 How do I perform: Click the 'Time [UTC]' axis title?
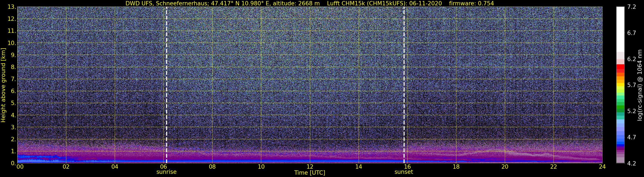[310, 173]
